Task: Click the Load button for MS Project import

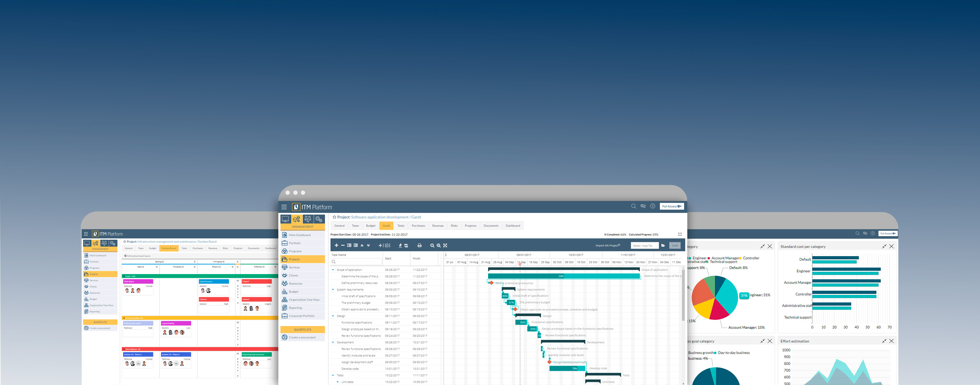Action: point(675,245)
